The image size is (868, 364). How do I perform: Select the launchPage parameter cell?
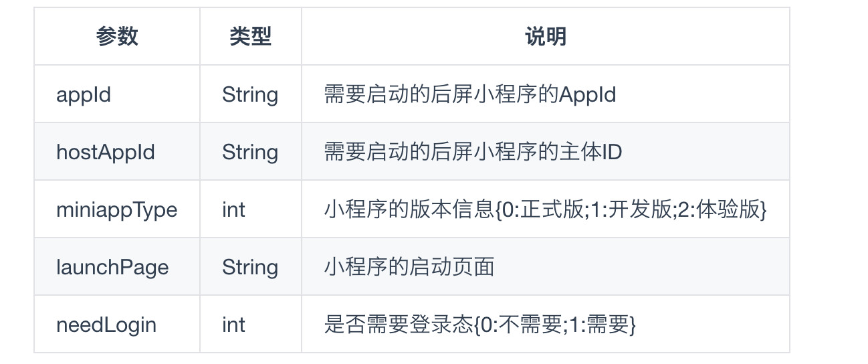coord(112,268)
